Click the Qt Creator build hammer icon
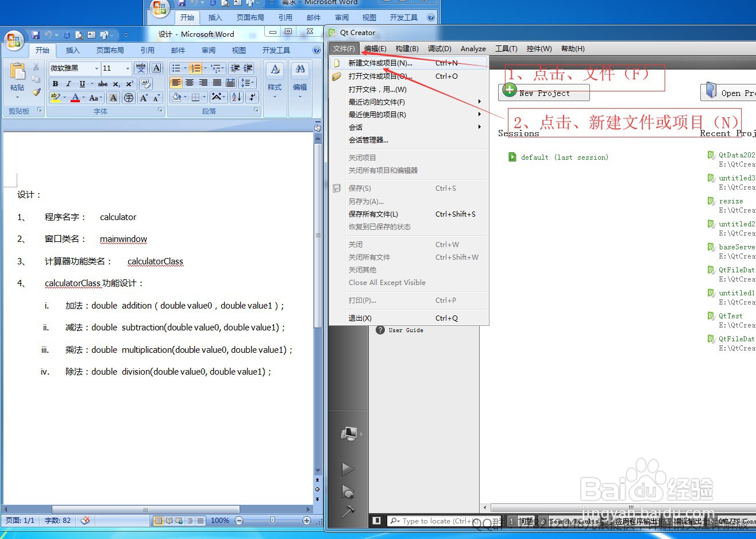The width and height of the screenshot is (756, 539). [348, 511]
